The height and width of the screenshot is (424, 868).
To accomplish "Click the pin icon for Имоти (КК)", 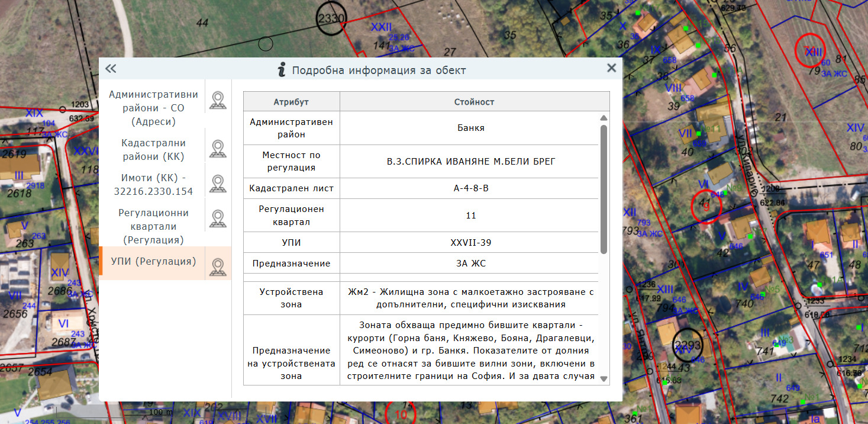I will (218, 183).
